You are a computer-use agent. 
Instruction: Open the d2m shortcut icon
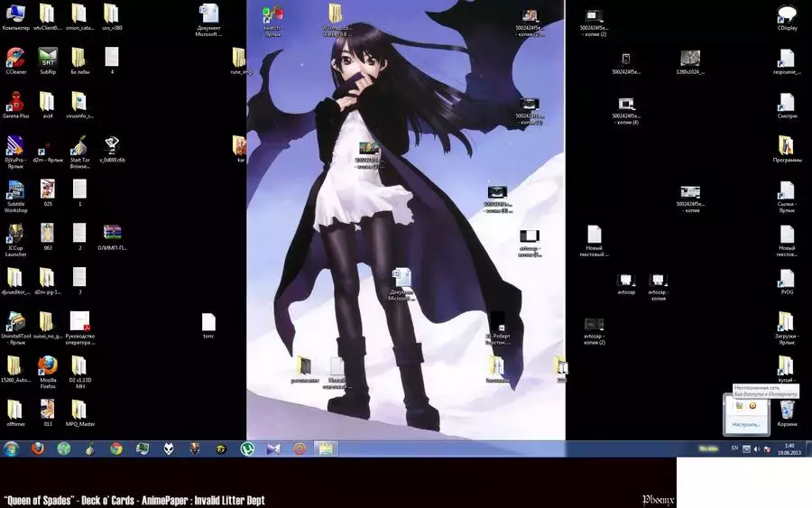[48, 152]
